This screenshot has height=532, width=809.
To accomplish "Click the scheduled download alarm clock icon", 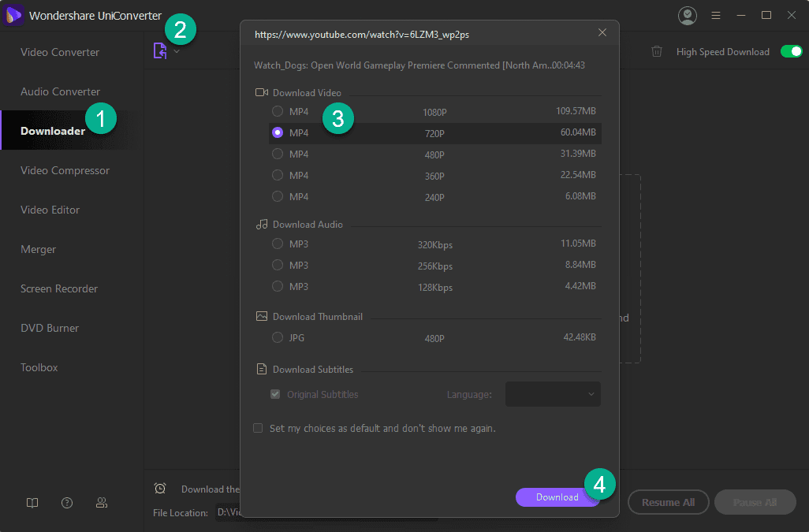I will pyautogui.click(x=160, y=488).
